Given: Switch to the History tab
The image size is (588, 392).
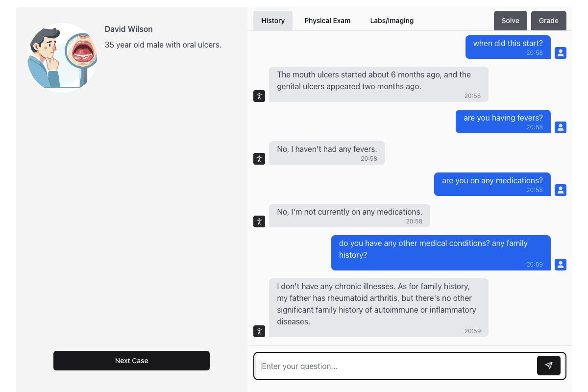Looking at the screenshot, I should (273, 21).
